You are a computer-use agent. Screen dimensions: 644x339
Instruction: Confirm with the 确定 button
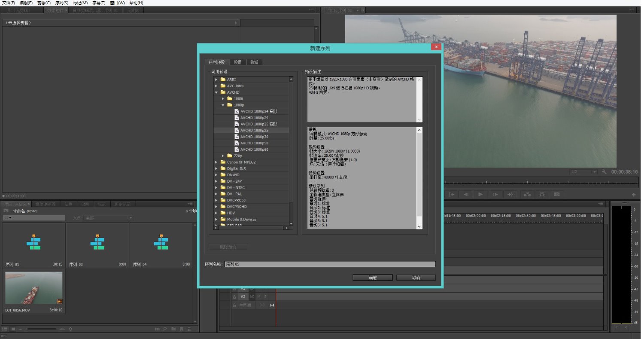(x=373, y=278)
